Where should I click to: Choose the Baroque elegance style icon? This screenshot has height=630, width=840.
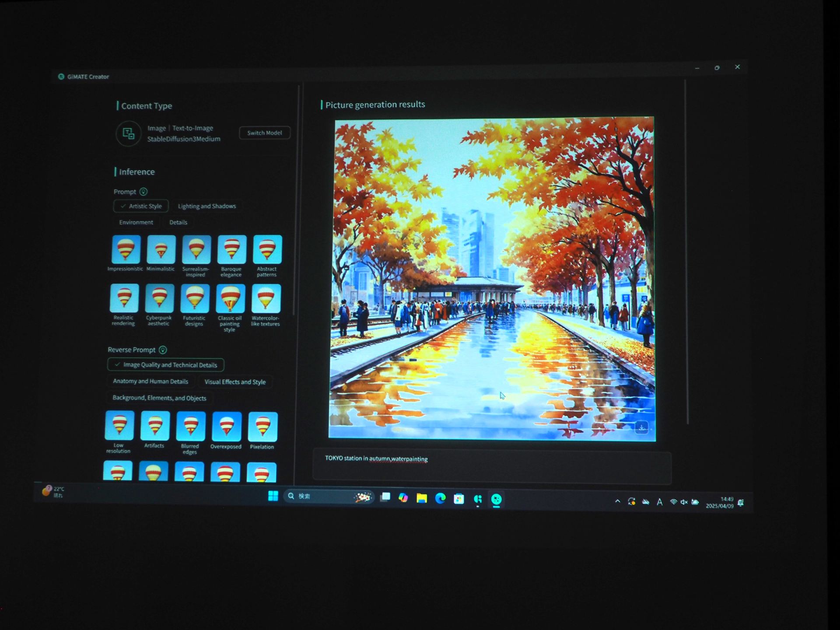click(231, 249)
